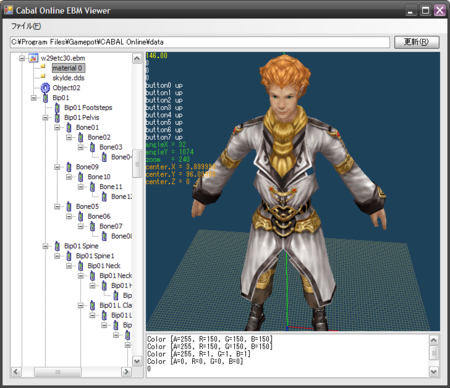Viewport: 450px width, 388px height.
Task: Click the Bone01 bone icon
Action: [x=69, y=128]
